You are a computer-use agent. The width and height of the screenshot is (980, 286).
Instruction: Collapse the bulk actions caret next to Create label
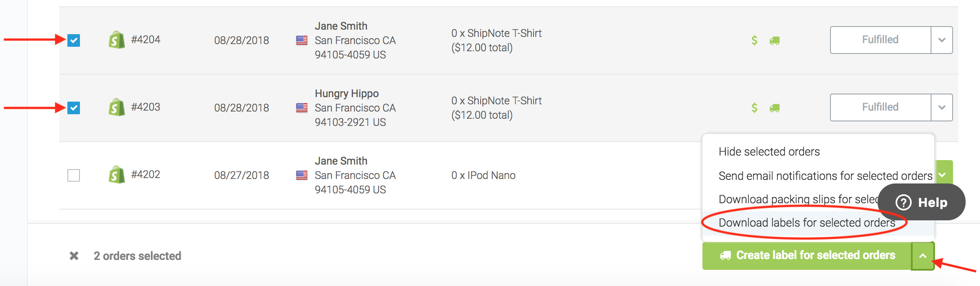923,256
